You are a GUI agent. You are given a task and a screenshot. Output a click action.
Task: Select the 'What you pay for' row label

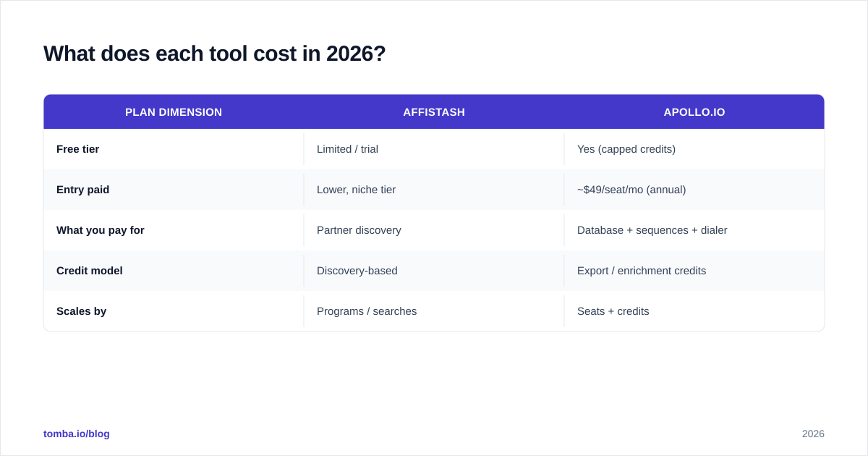101,230
